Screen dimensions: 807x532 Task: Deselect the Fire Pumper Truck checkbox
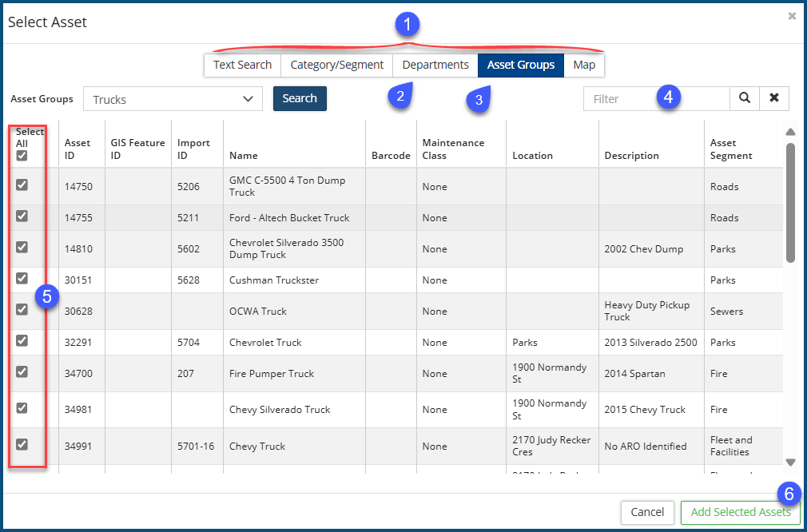click(x=22, y=371)
